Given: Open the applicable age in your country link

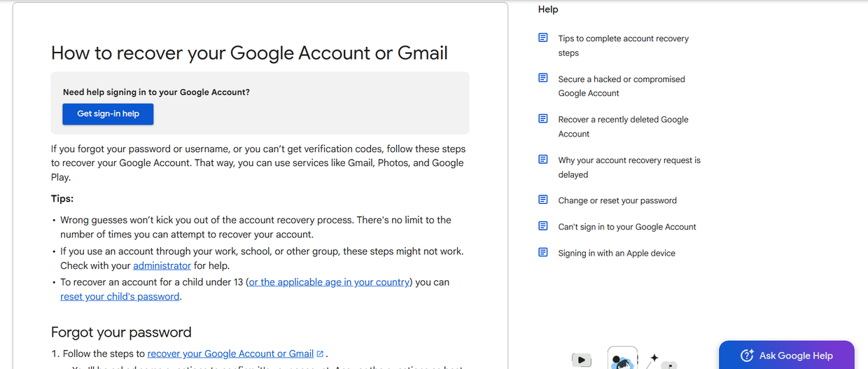Looking at the screenshot, I should pyautogui.click(x=329, y=282).
